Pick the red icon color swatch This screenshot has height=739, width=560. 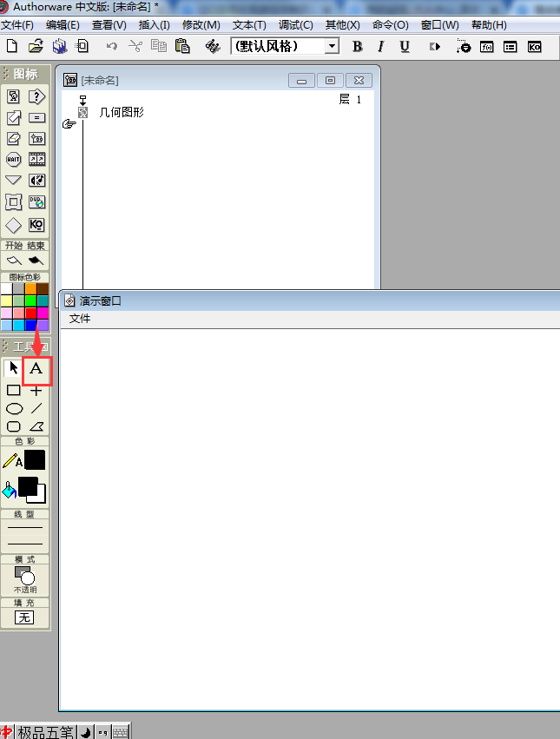tap(30, 313)
